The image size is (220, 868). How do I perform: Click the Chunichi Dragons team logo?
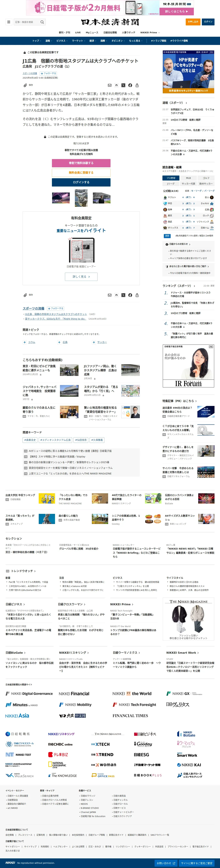coord(165,203)
